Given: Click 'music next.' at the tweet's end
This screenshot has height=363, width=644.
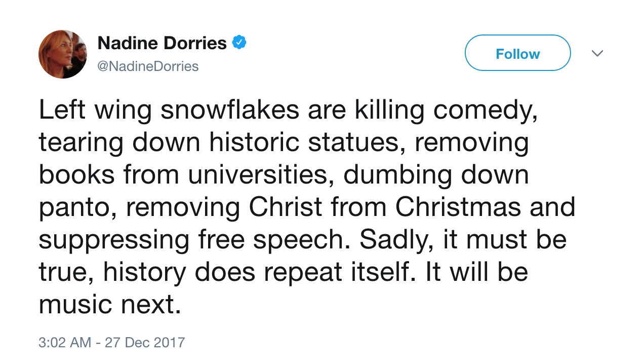Looking at the screenshot, I should (x=109, y=304).
